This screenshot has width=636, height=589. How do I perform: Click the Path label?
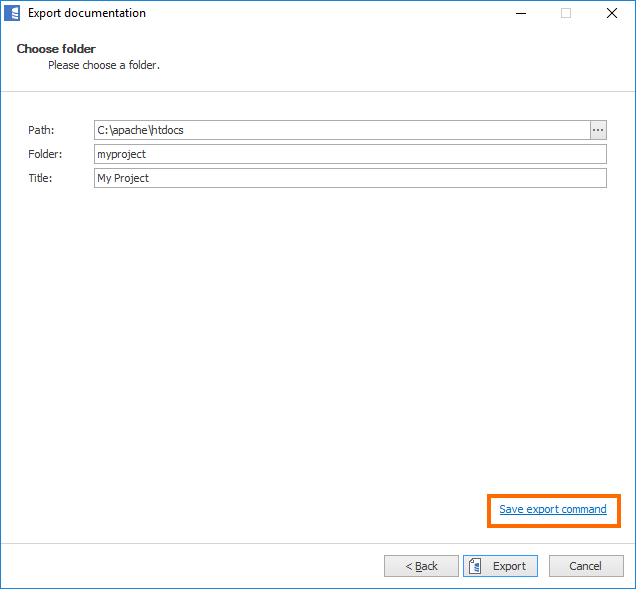[x=41, y=130]
